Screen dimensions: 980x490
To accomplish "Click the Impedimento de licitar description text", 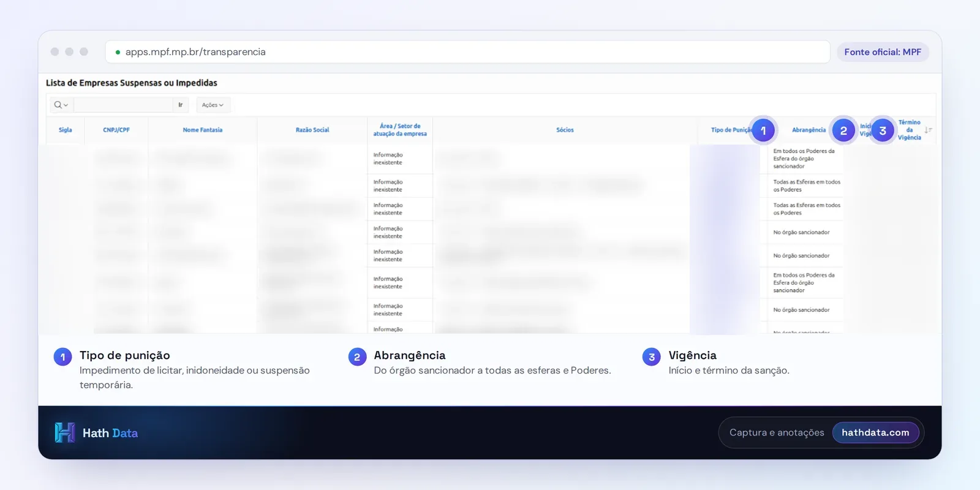I will click(x=195, y=377).
